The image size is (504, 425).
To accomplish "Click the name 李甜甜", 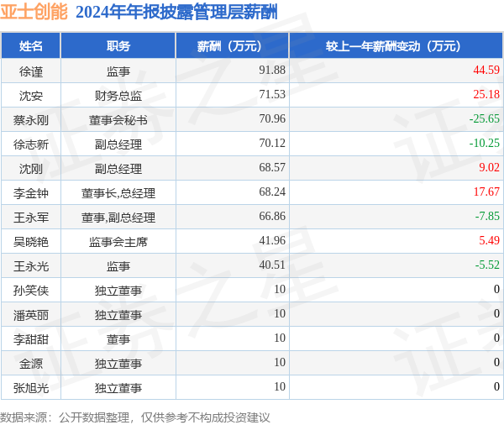I will click(31, 340).
